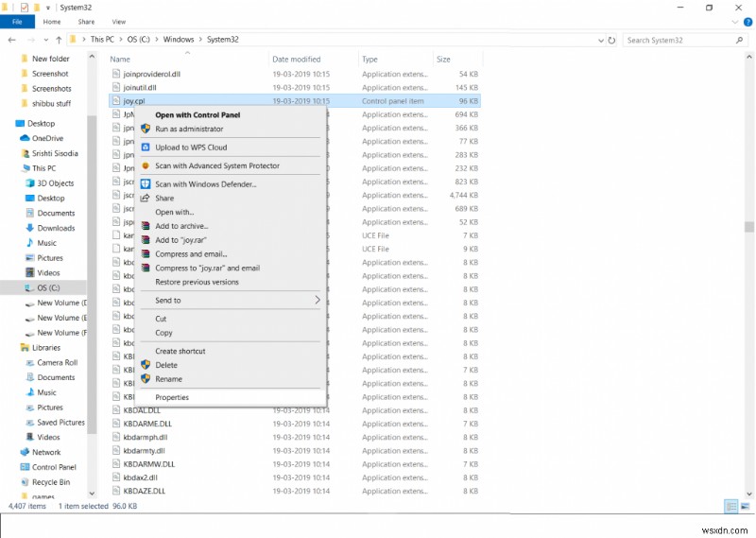Open Srishti Sisodia user folder
Screen dimensions: 756x538
click(x=55, y=153)
